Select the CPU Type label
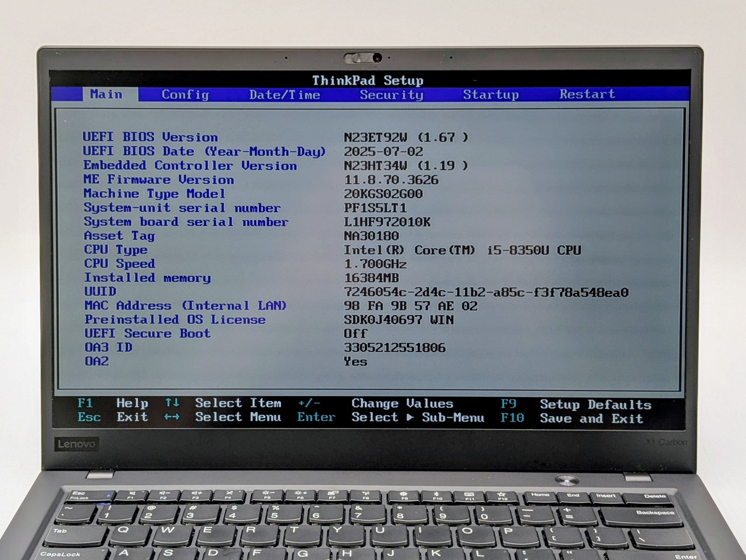This screenshot has width=746, height=560. 115,250
